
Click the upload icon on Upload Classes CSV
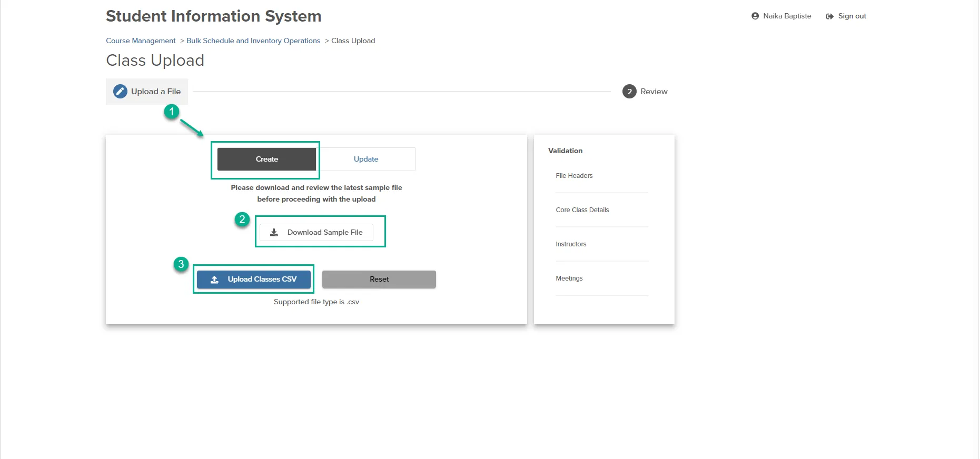click(x=214, y=280)
